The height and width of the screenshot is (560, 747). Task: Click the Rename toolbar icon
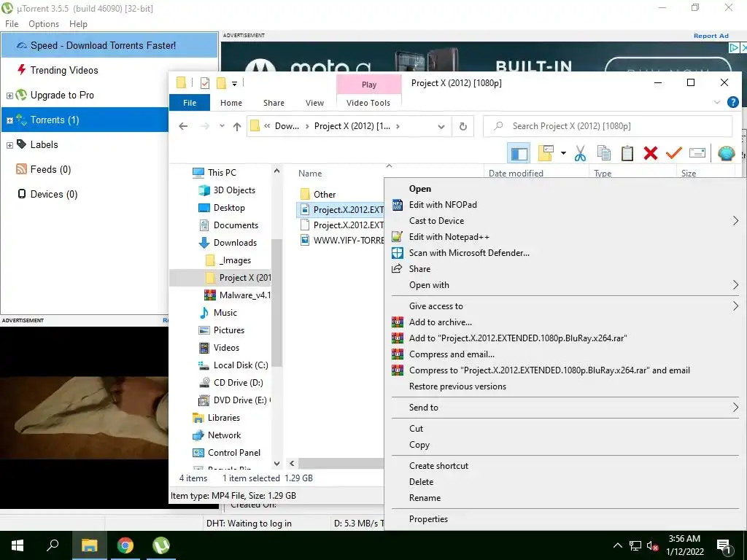tap(697, 153)
